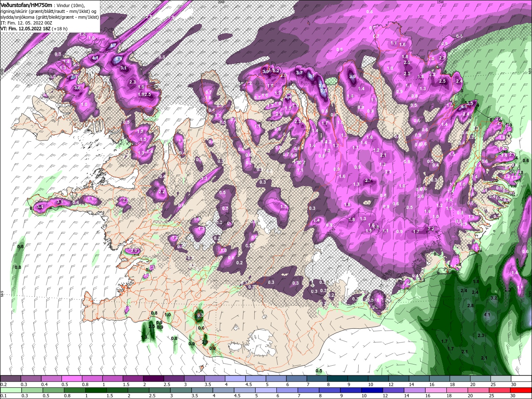
Task: Click the '0.1' label on the rain scale
Action: 3,396
